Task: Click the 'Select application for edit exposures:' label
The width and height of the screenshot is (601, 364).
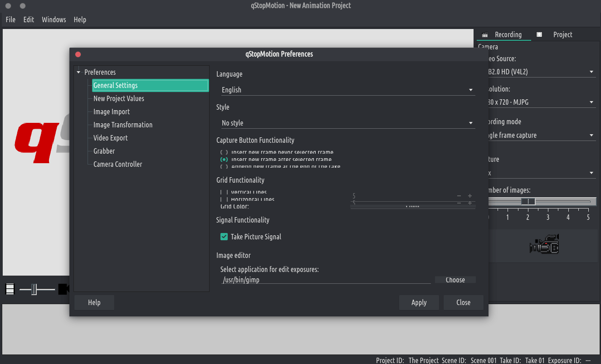Action: (x=269, y=269)
